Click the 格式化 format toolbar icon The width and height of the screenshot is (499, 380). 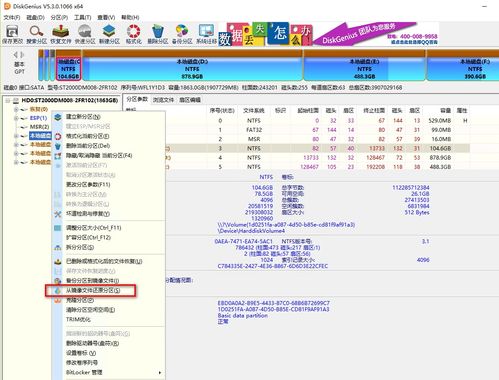click(x=133, y=35)
